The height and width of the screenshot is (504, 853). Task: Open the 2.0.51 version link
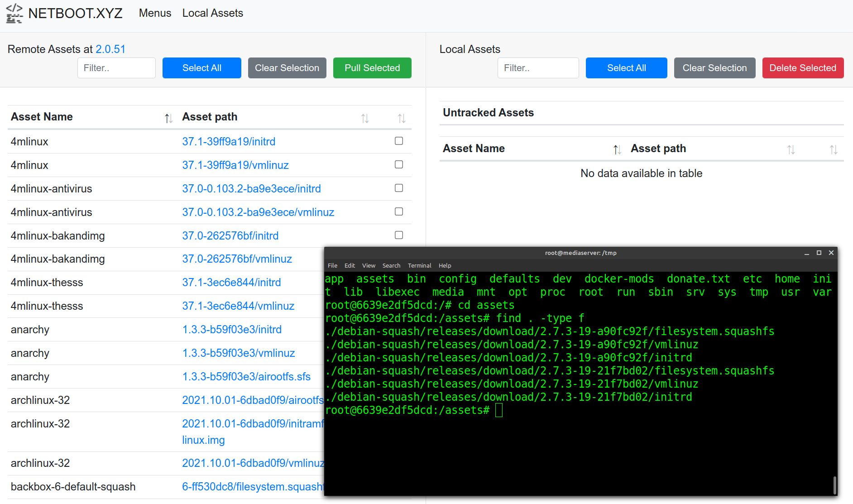coord(110,49)
